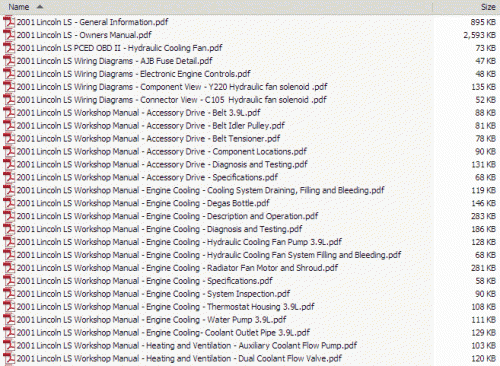Click file name 'Accessory Drive - Component Locations.pdf'

[x=162, y=152]
